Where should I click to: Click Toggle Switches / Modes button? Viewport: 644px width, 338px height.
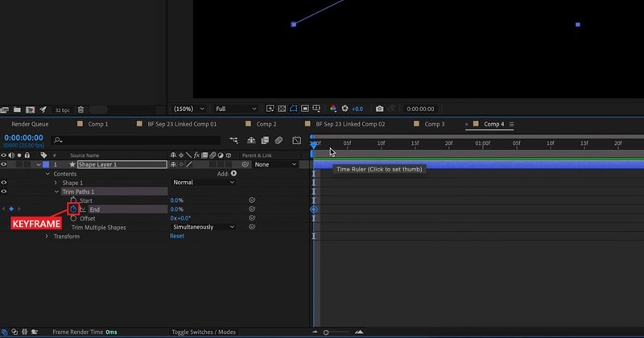(204, 332)
